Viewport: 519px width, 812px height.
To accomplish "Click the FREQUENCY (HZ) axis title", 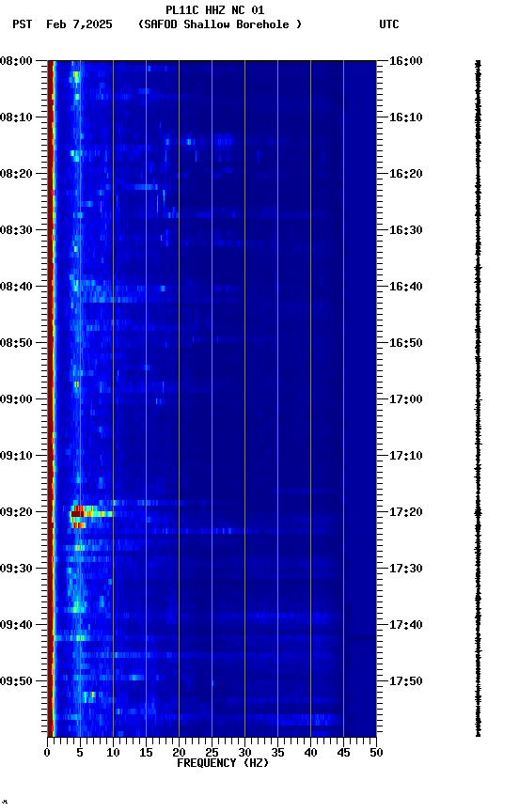I will coord(223,763).
